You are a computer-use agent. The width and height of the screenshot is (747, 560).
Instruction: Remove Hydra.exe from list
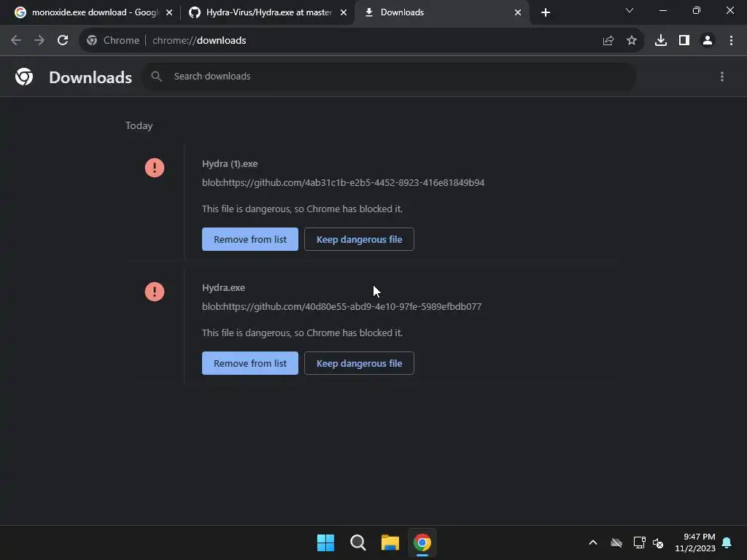pyautogui.click(x=249, y=363)
